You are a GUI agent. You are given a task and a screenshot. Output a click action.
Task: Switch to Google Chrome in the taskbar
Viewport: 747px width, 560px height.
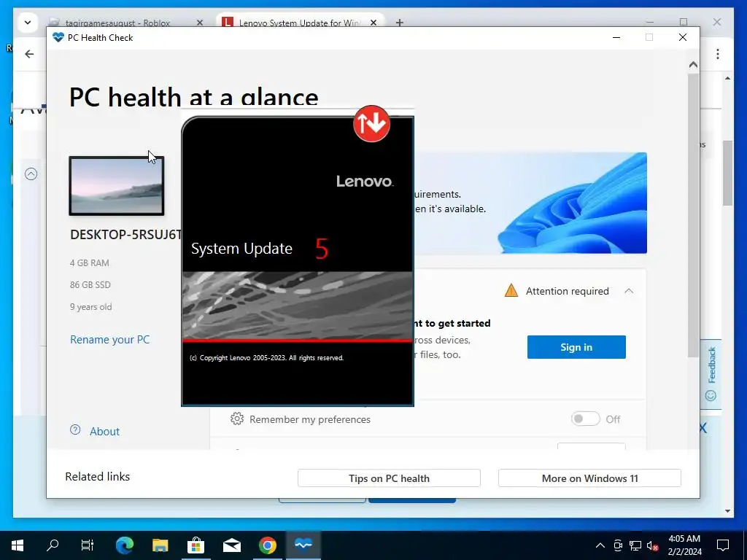click(267, 545)
